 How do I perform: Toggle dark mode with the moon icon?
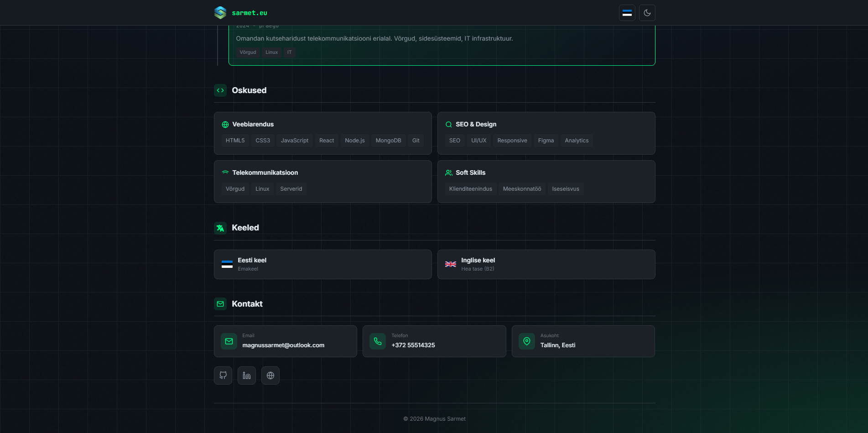(647, 13)
